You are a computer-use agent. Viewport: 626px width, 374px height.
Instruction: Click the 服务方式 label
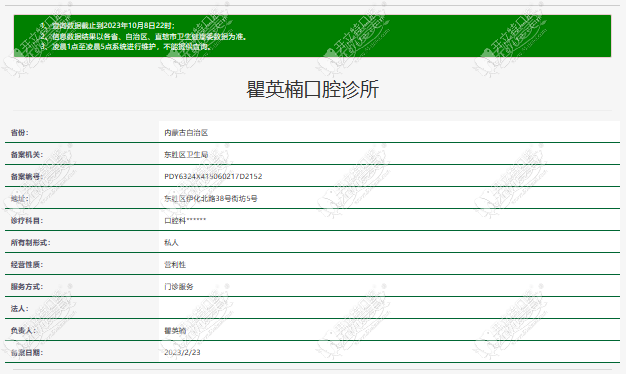pyautogui.click(x=27, y=286)
